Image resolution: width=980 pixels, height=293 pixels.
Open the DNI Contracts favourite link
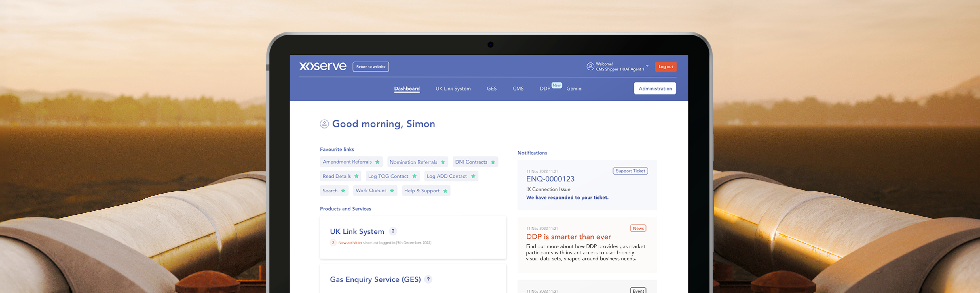coord(471,162)
